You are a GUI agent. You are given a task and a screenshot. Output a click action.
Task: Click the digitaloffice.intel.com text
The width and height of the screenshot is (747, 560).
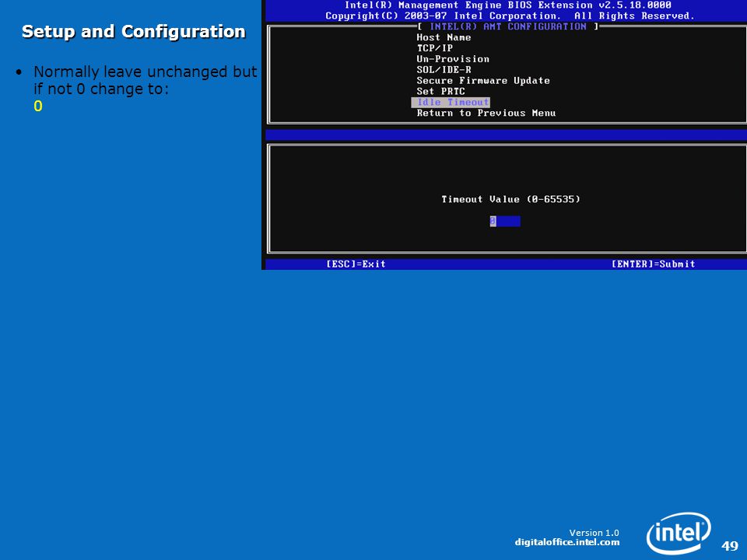pyautogui.click(x=567, y=542)
